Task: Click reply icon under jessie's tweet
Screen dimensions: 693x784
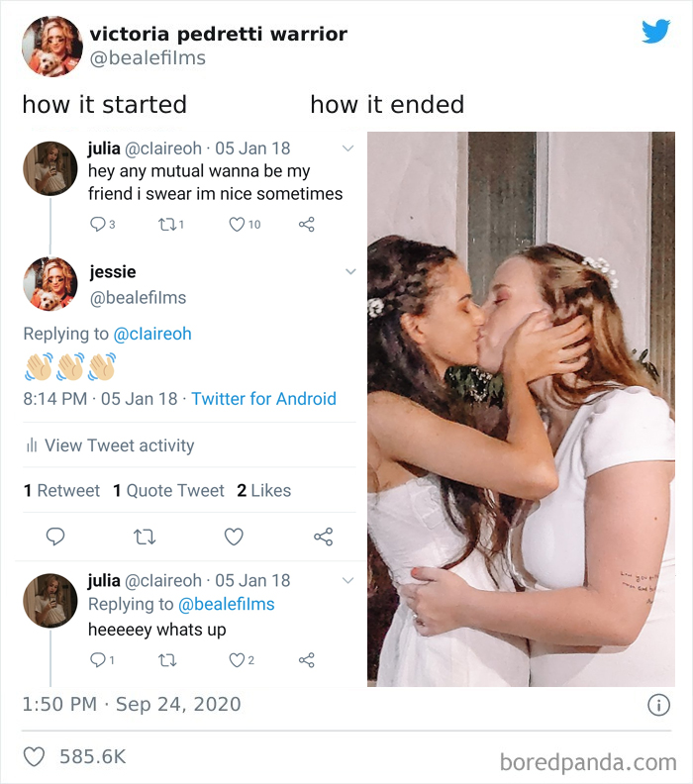Action: [55, 537]
